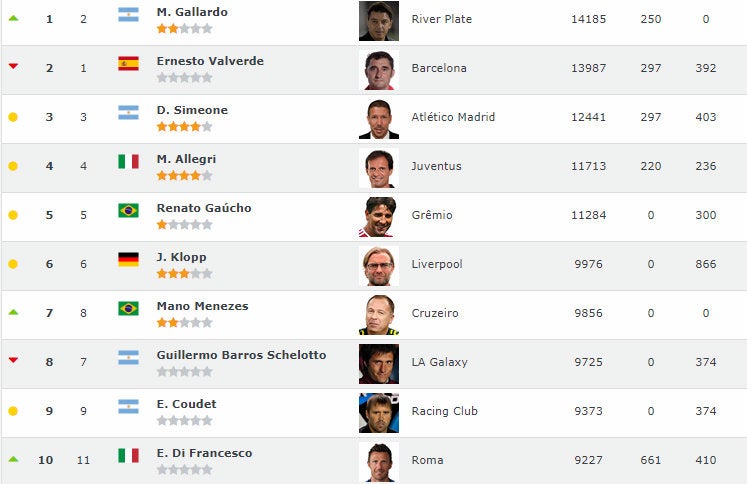This screenshot has height=484, width=747.
Task: Click the red down arrow beside Valverde's rank
Action: pos(13,67)
